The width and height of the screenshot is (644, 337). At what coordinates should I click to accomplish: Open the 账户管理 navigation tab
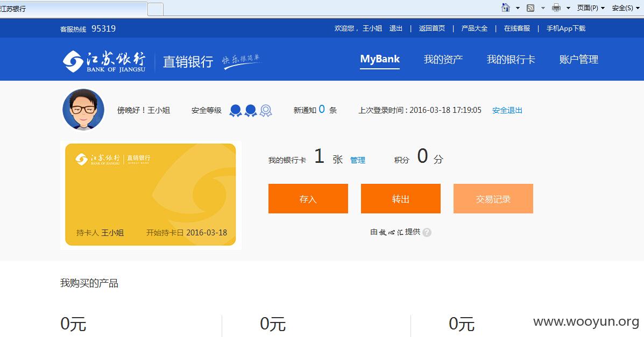point(579,60)
